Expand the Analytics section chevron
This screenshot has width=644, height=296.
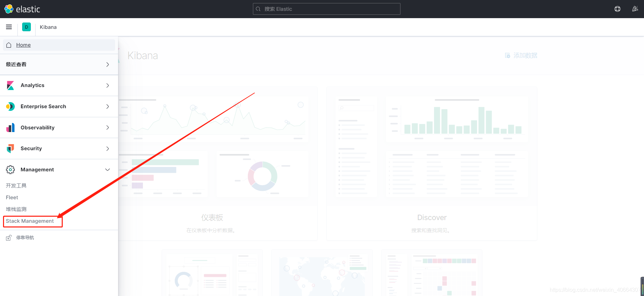pyautogui.click(x=108, y=85)
